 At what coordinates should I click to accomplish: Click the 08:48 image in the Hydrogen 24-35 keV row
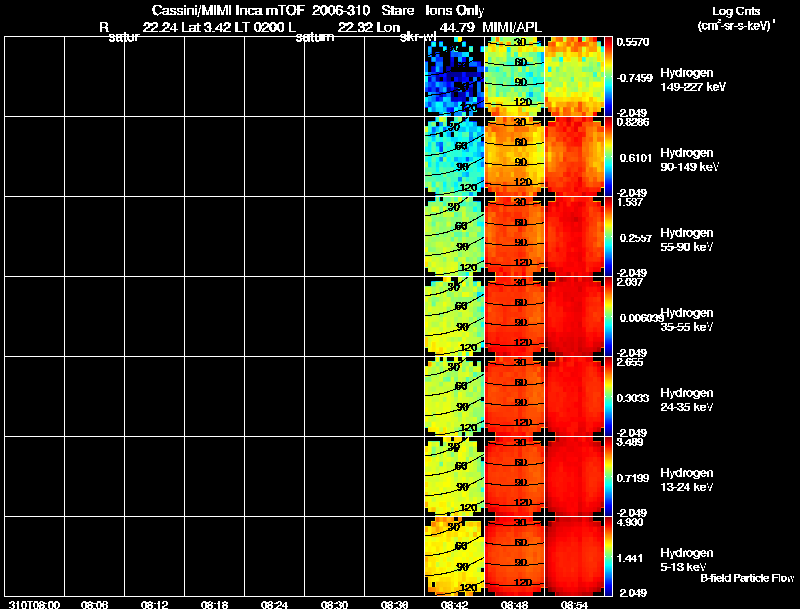514,397
